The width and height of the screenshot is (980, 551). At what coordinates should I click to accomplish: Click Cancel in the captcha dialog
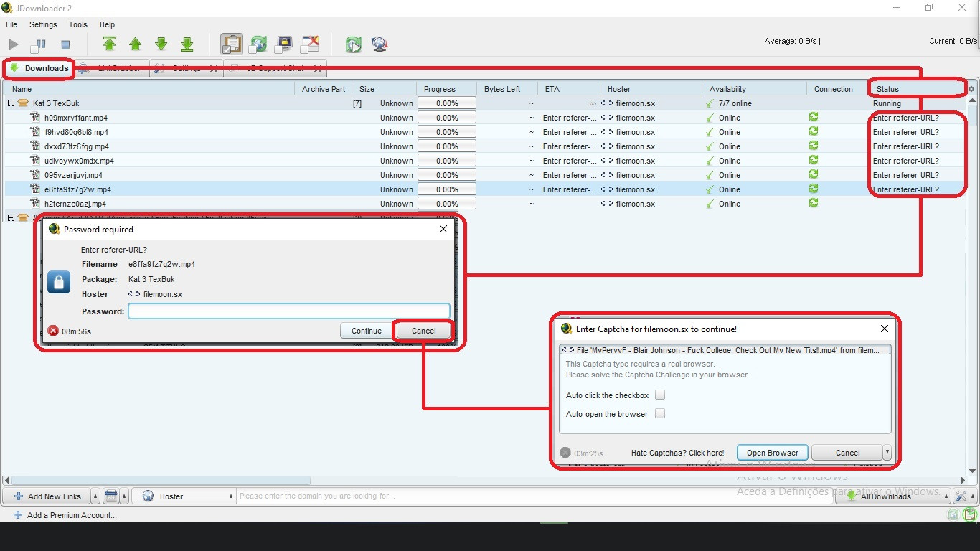tap(847, 453)
